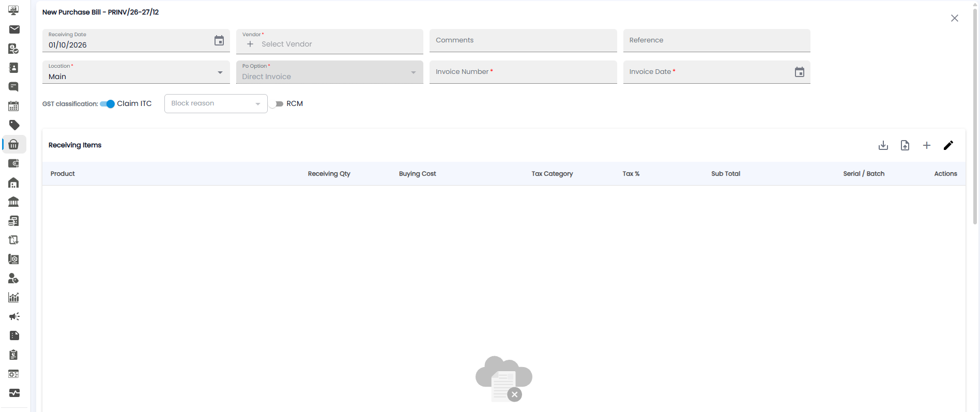Open the wallet icon in the sidebar
Screen dimensions: 980x412
(14, 163)
